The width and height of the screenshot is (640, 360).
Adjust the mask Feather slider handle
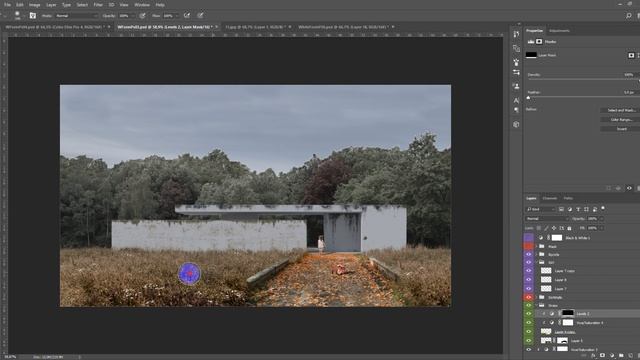pos(529,98)
